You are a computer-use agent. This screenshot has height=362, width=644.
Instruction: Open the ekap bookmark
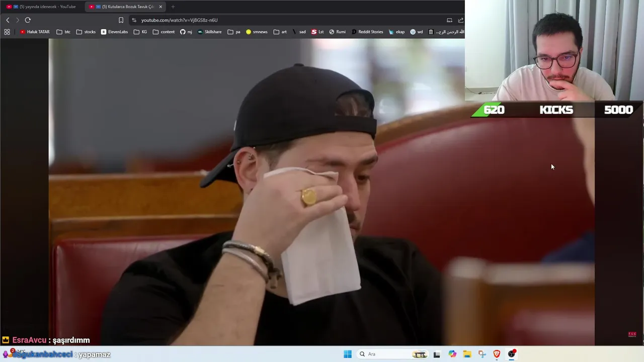396,32
